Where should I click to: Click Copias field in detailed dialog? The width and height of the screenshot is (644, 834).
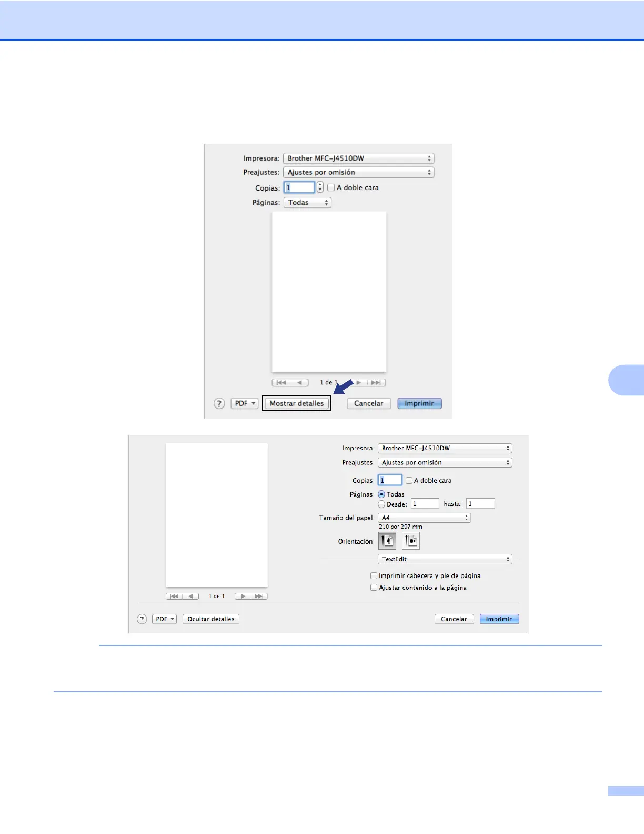pyautogui.click(x=390, y=480)
